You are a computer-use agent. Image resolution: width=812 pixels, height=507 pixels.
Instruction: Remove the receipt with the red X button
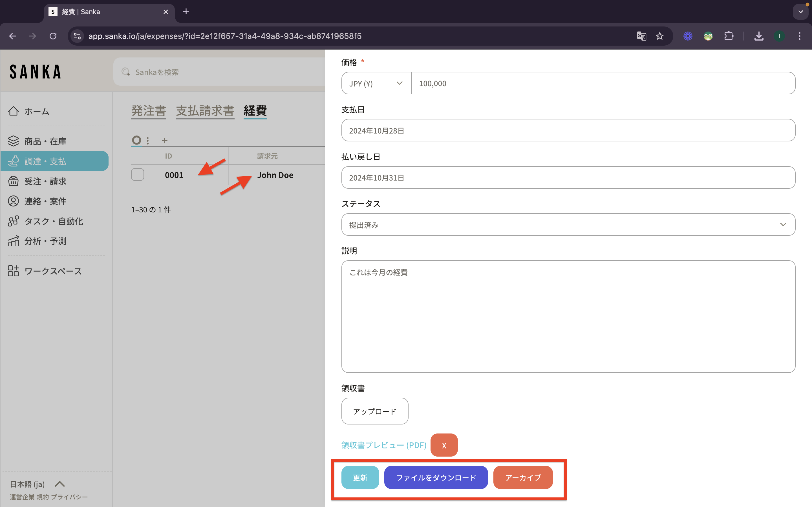click(x=443, y=445)
